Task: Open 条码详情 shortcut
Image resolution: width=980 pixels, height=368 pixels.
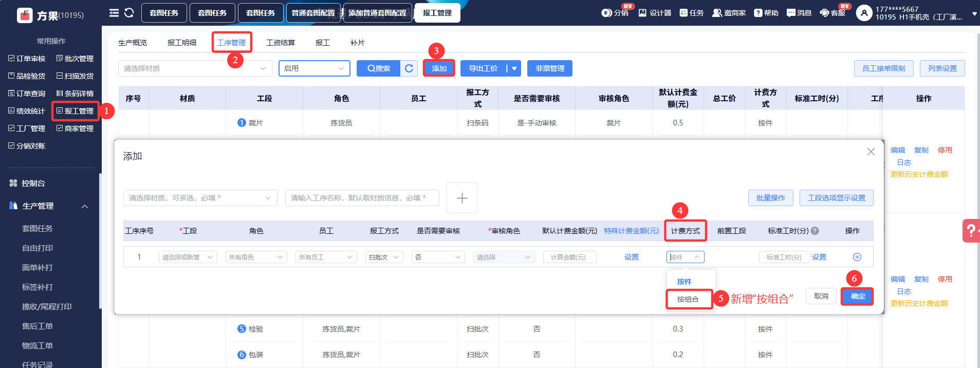Action: point(75,94)
